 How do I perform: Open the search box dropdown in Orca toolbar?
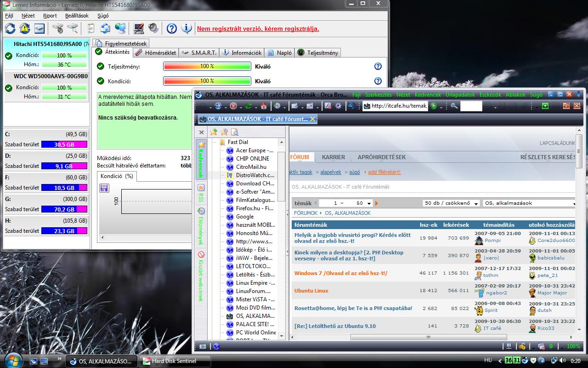[x=495, y=107]
